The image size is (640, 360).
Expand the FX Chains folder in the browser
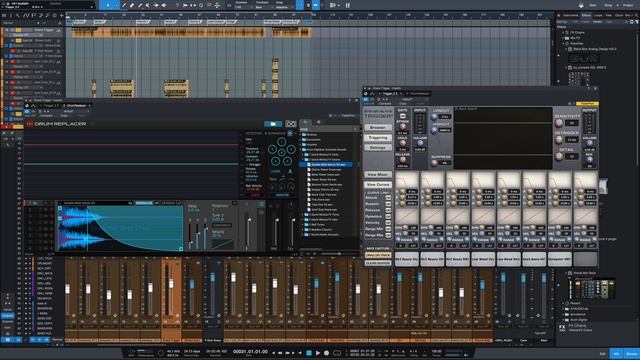(x=563, y=33)
